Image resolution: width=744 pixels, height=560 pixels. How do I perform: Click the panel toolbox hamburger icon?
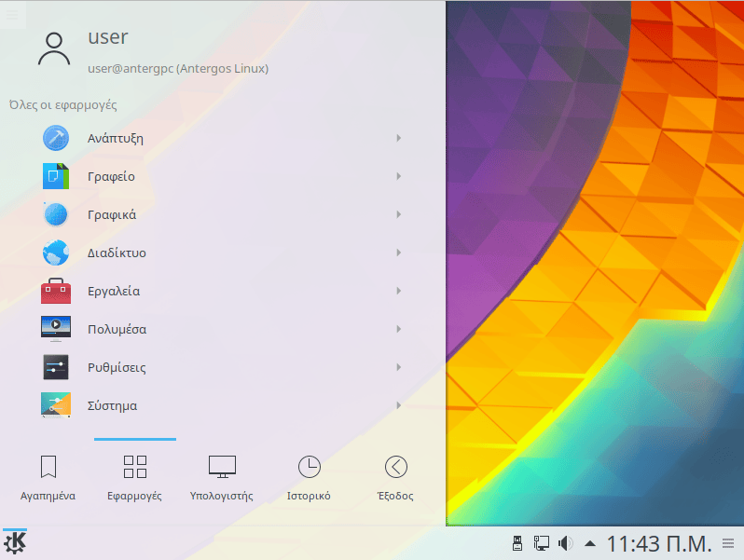click(728, 543)
